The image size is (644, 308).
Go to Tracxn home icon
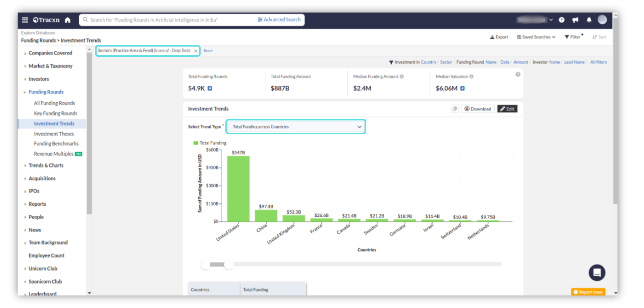[x=68, y=20]
